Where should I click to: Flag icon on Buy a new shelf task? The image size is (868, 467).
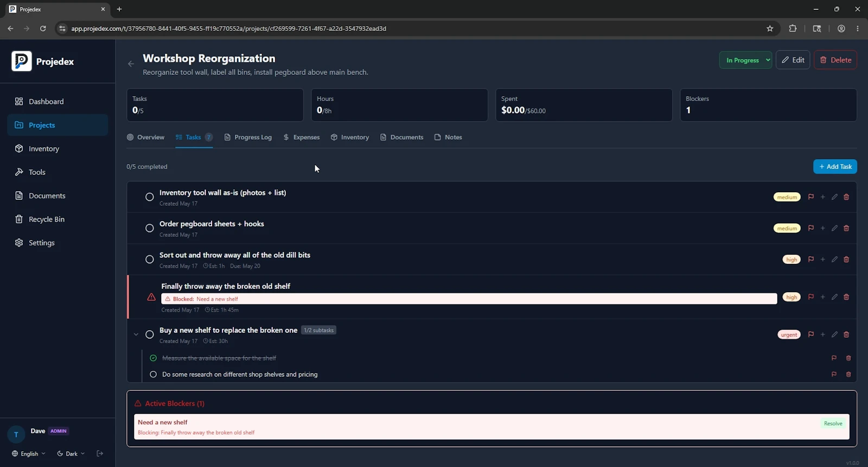(x=811, y=335)
